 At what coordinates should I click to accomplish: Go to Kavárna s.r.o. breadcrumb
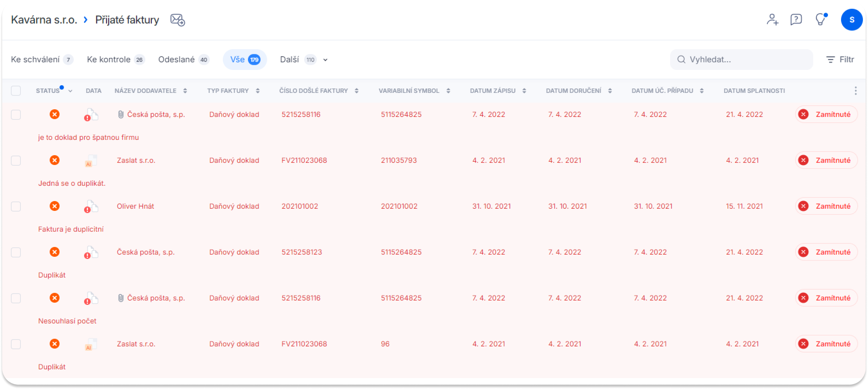[44, 20]
